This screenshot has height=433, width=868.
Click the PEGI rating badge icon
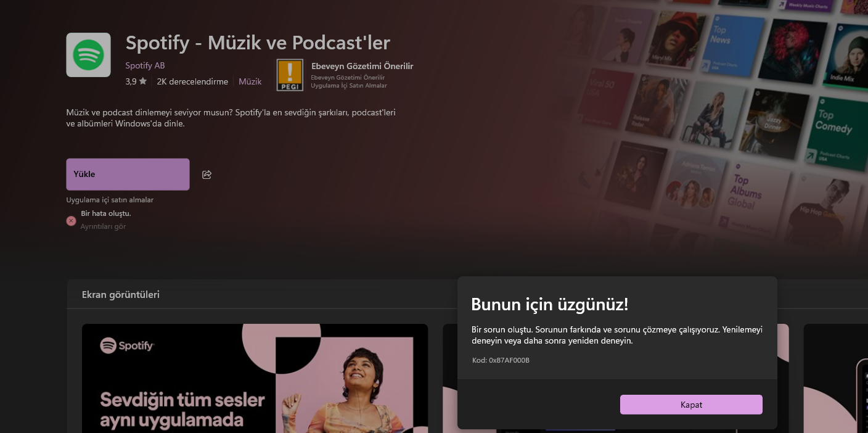(x=290, y=75)
